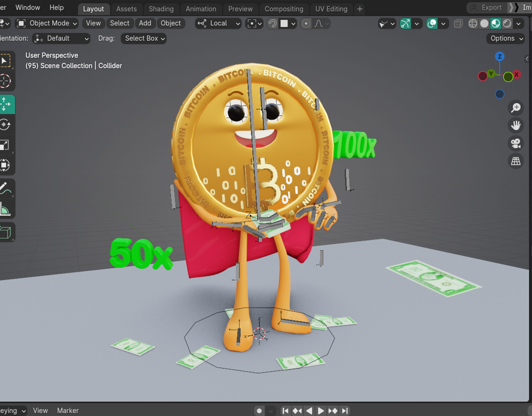
Task: Click the blue Z axis gizmo ball
Action: 500,57
